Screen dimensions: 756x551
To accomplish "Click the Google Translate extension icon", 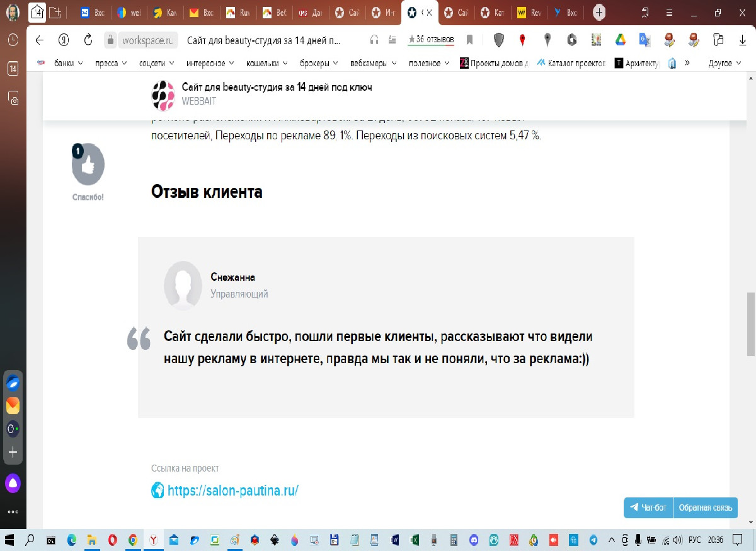I will pyautogui.click(x=644, y=40).
